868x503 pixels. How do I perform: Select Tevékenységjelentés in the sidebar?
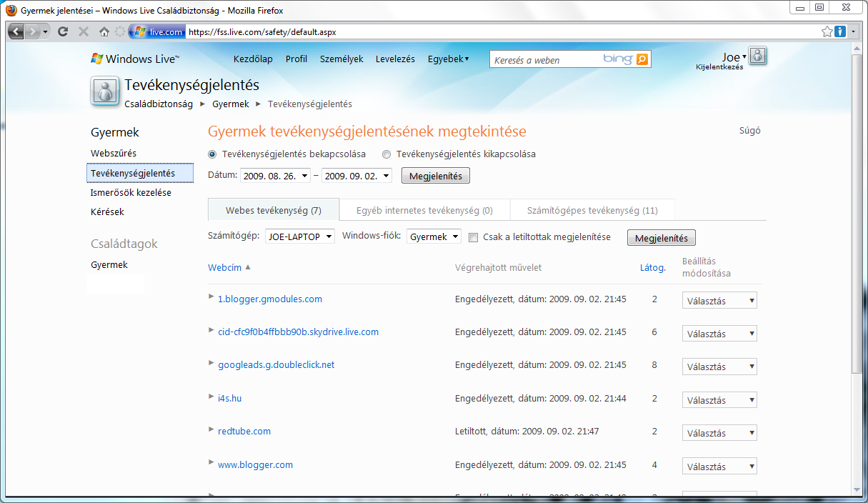click(140, 173)
